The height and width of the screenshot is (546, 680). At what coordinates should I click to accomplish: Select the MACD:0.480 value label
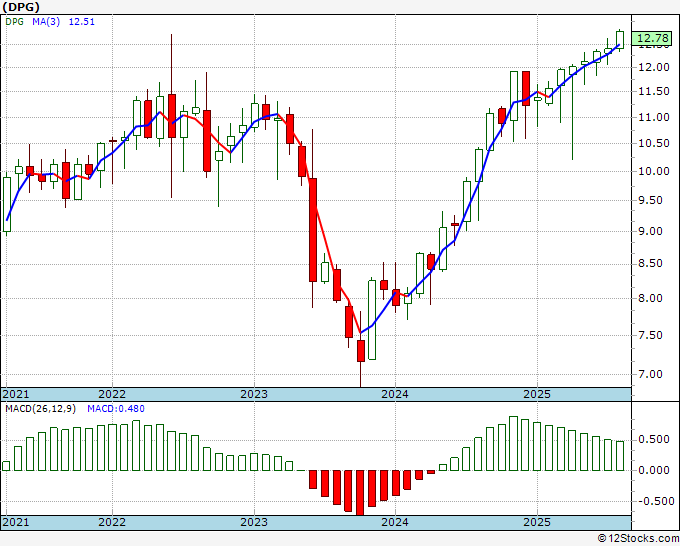116,409
